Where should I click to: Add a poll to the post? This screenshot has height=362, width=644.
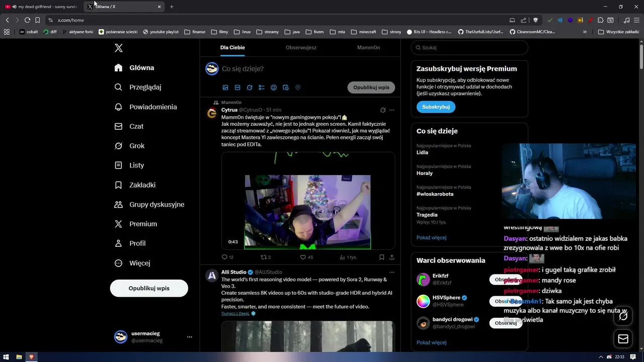(x=262, y=87)
